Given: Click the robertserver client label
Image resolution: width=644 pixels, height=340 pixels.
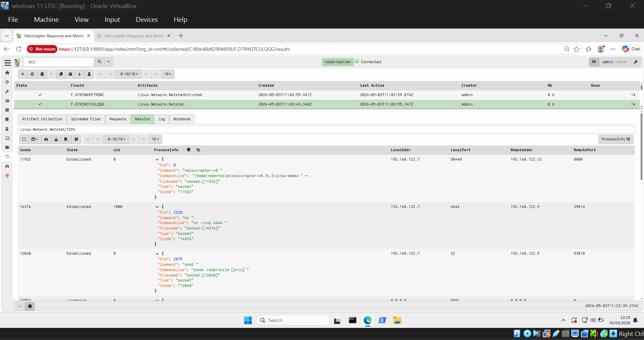Looking at the screenshot, I should pyautogui.click(x=338, y=62).
